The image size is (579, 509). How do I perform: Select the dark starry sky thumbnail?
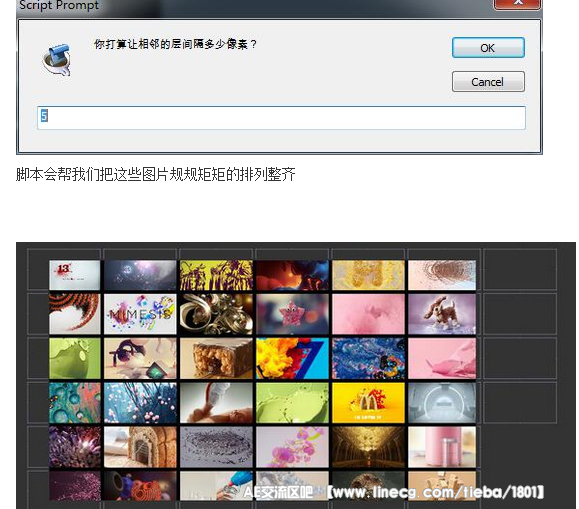(x=140, y=275)
